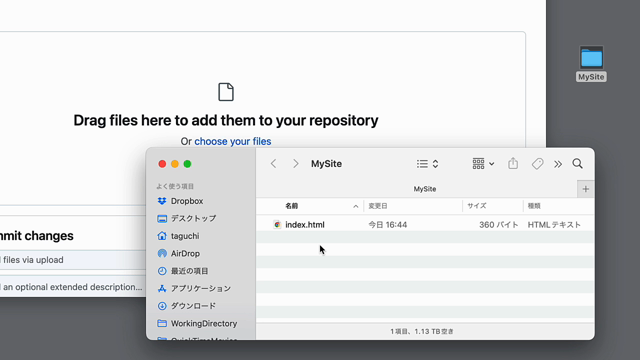Click the status bar item count text

coord(422,331)
